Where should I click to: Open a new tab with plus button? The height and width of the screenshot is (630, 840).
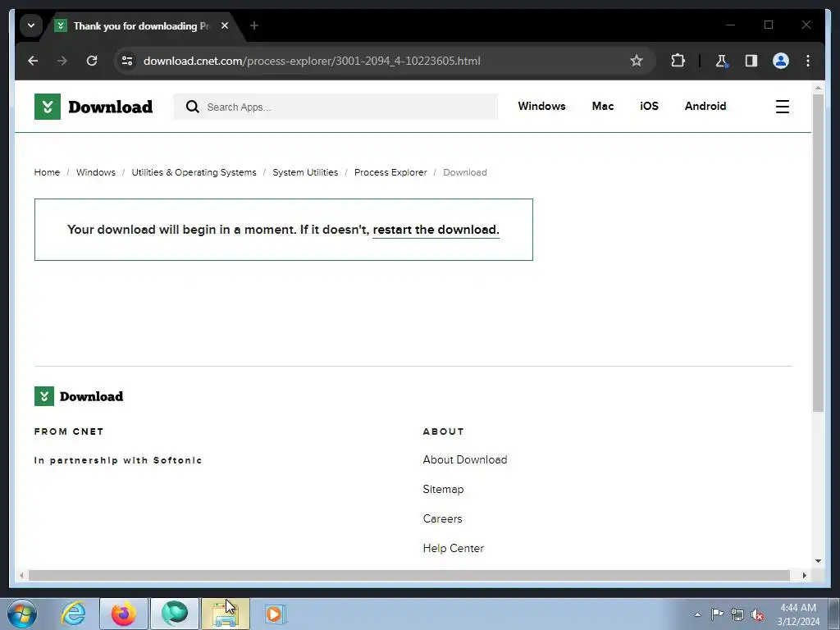click(x=254, y=25)
